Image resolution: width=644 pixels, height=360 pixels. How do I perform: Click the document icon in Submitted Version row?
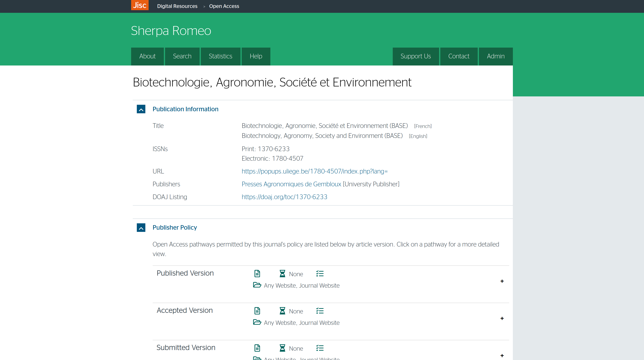(x=257, y=348)
